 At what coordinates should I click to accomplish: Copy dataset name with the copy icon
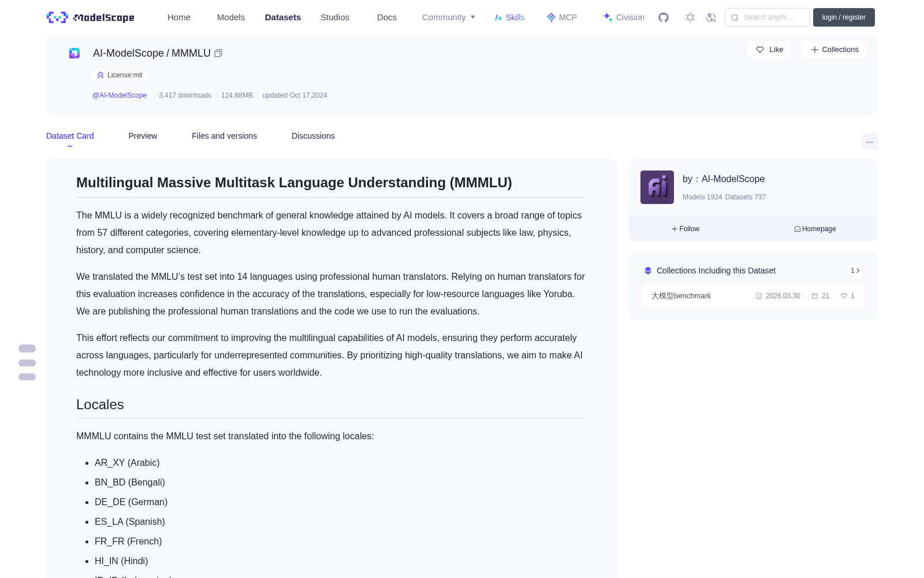point(218,53)
